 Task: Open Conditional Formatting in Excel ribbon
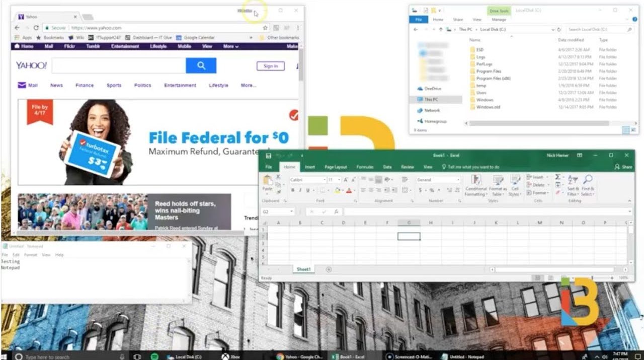click(x=475, y=185)
